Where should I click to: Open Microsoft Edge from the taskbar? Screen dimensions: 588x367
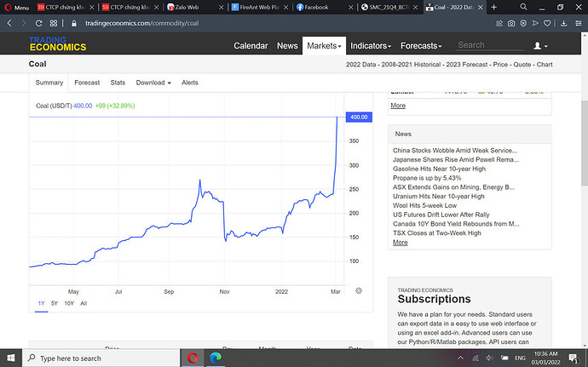click(216, 358)
